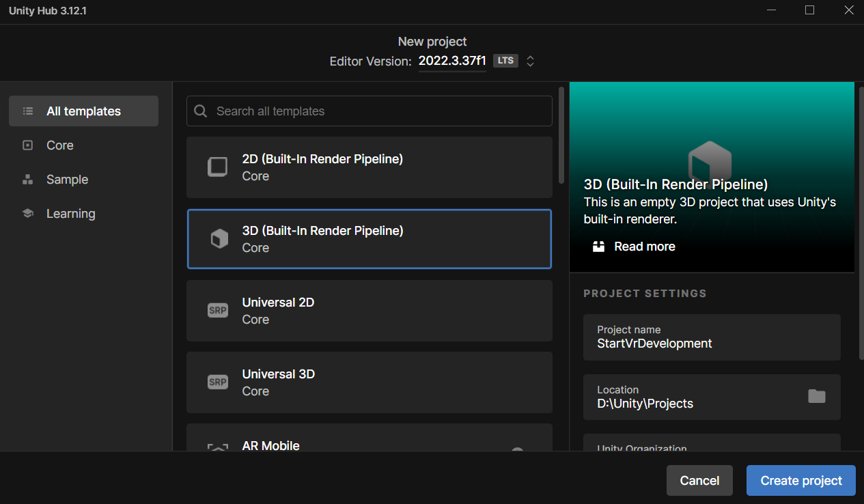
Task: Maximize the Unity Hub window
Action: (x=809, y=10)
